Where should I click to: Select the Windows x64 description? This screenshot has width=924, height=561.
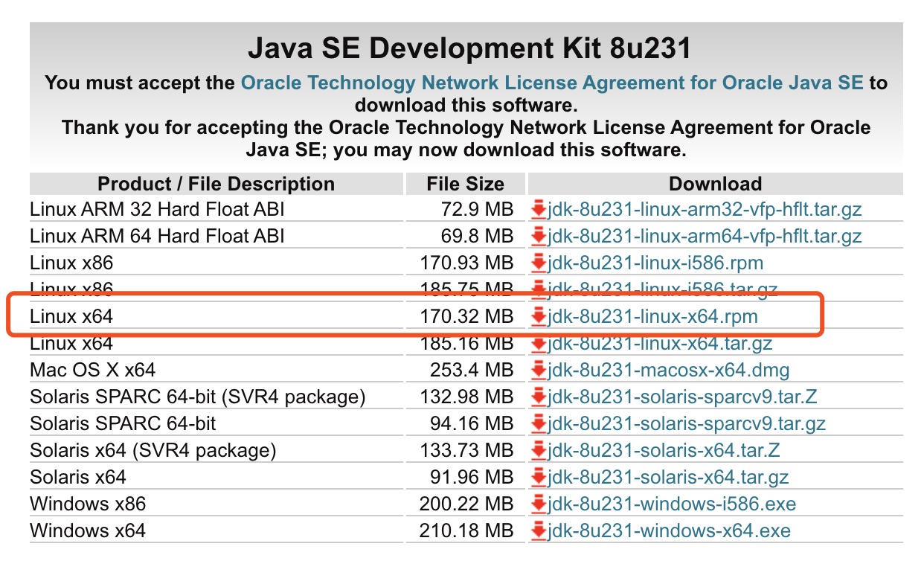(x=88, y=531)
